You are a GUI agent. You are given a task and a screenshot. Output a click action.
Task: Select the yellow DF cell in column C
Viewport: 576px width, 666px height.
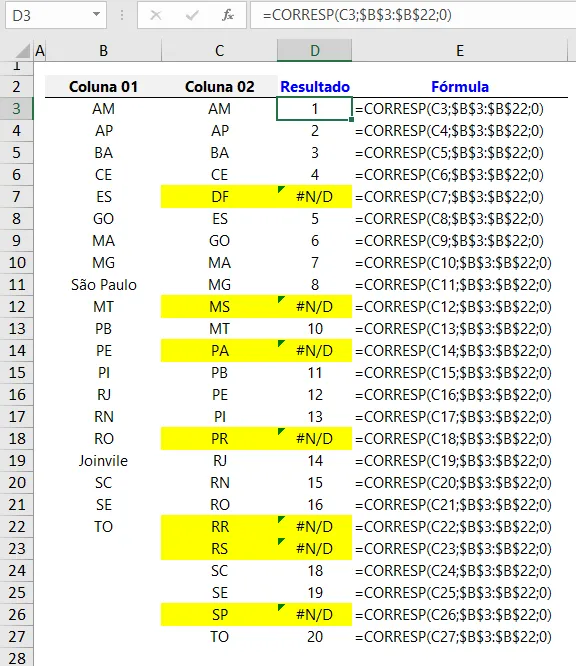219,197
